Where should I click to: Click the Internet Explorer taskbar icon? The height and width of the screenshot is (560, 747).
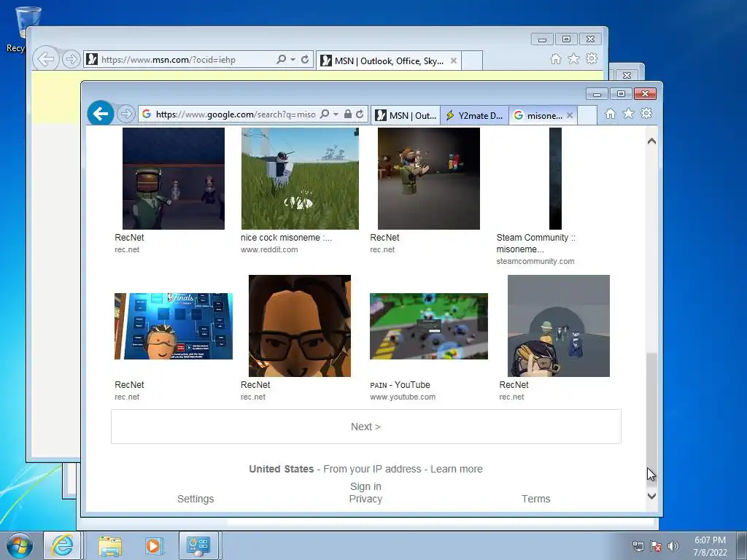click(x=63, y=545)
